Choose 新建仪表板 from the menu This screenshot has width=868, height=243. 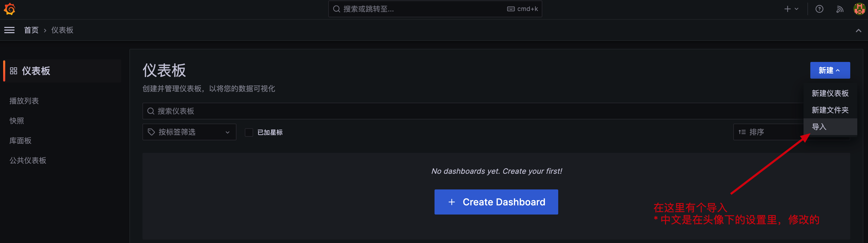coord(830,93)
